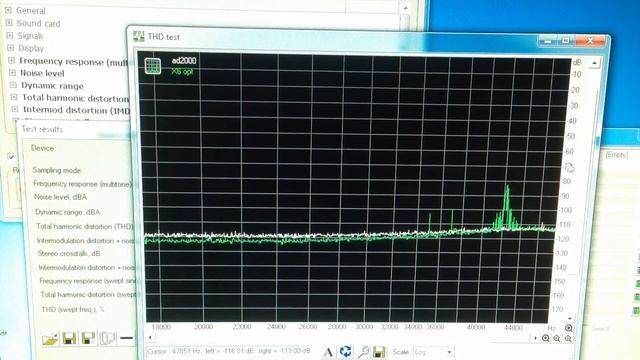
Task: Toggle the checkbox left of Test results
Action: coord(11,157)
